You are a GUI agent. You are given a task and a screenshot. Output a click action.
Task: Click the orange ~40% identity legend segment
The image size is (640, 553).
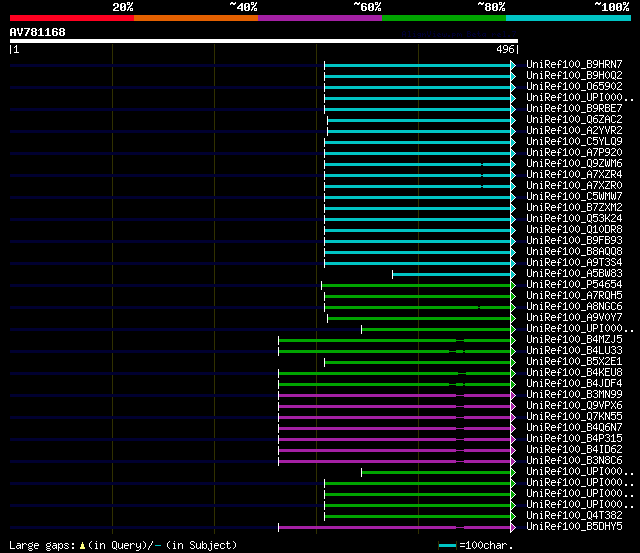[x=196, y=18]
